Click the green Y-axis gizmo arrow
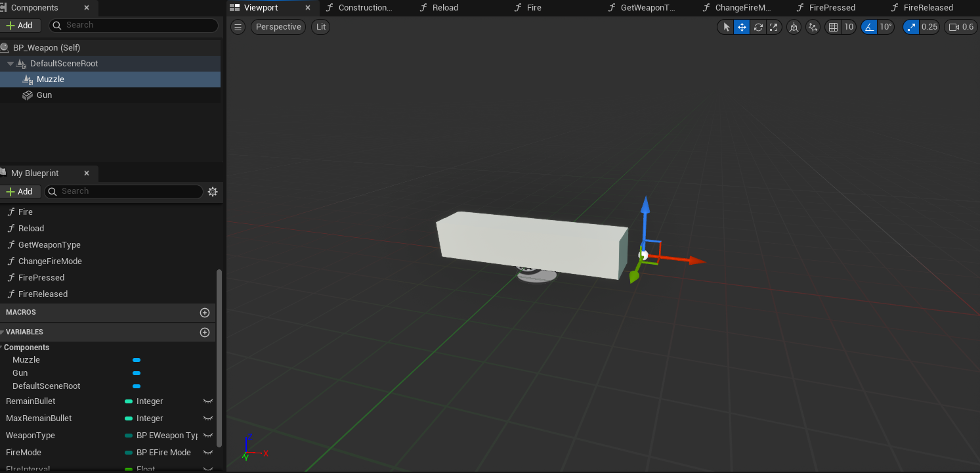 634,276
